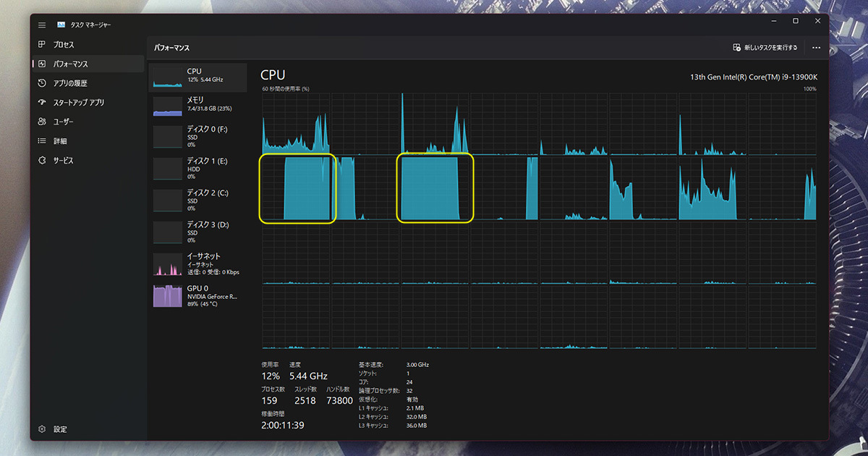Switch to the イーサネット network entry

197,264
